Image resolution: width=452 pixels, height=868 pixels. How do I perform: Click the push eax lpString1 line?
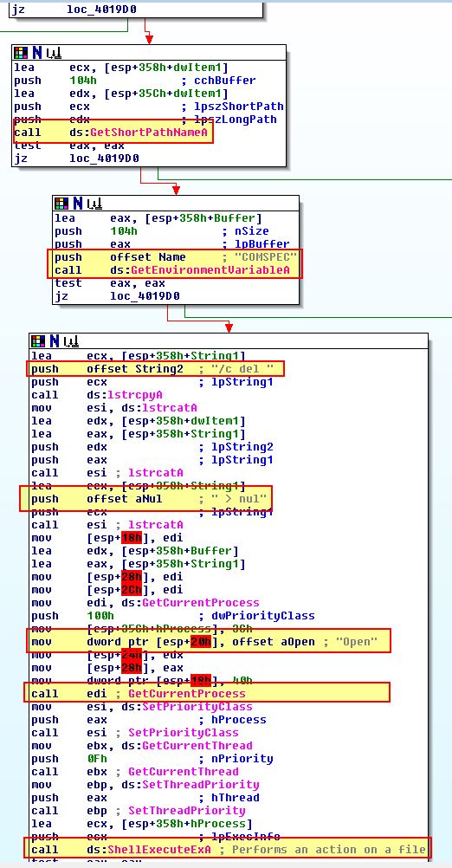152,460
